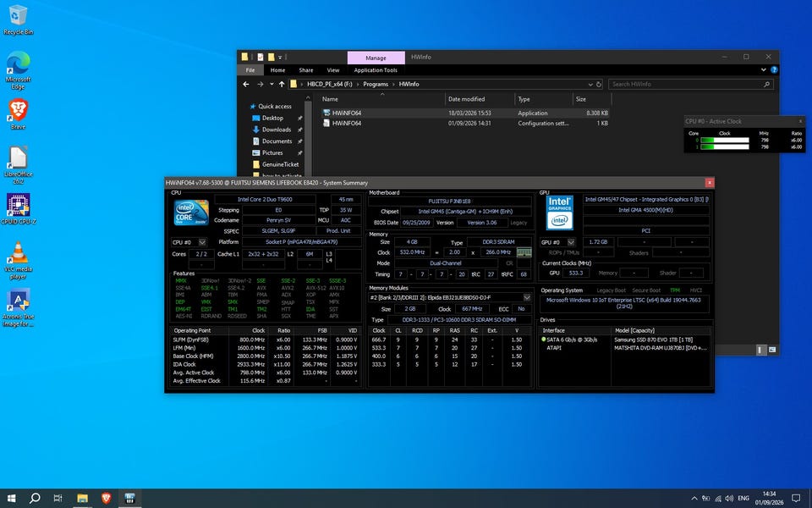Viewport: 812px width, 508px height.
Task: Open Quick Access Toolbar customize dropdown
Action: tap(280, 57)
